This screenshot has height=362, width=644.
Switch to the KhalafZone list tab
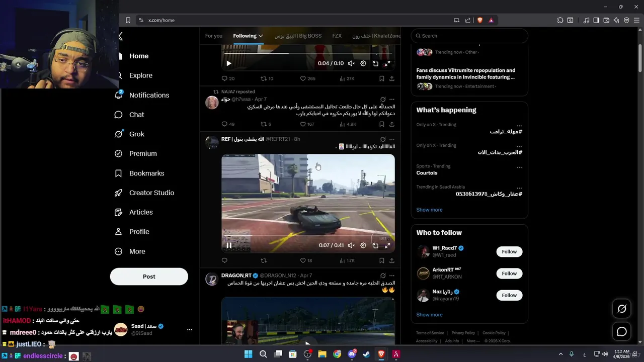coord(376,36)
